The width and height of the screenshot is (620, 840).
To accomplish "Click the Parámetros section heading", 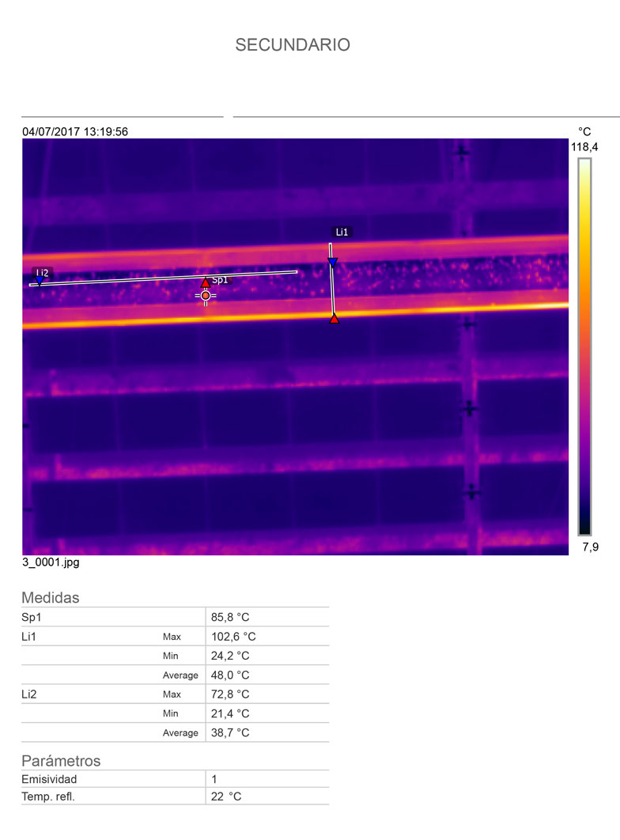I will tap(61, 761).
